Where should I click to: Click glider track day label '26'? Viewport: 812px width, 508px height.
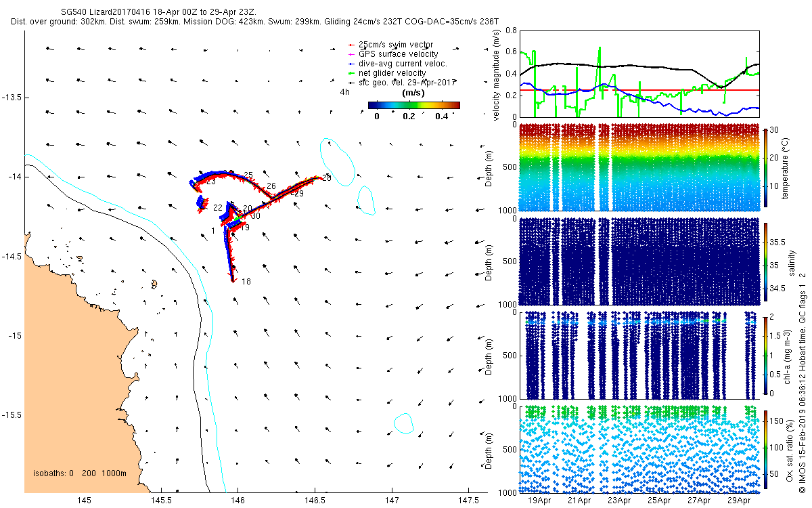[x=271, y=186]
